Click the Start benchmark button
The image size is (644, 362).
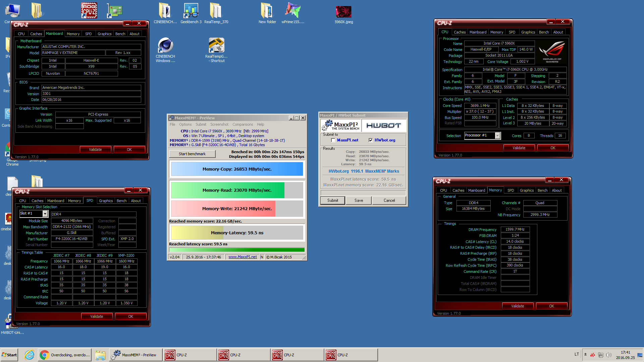192,154
